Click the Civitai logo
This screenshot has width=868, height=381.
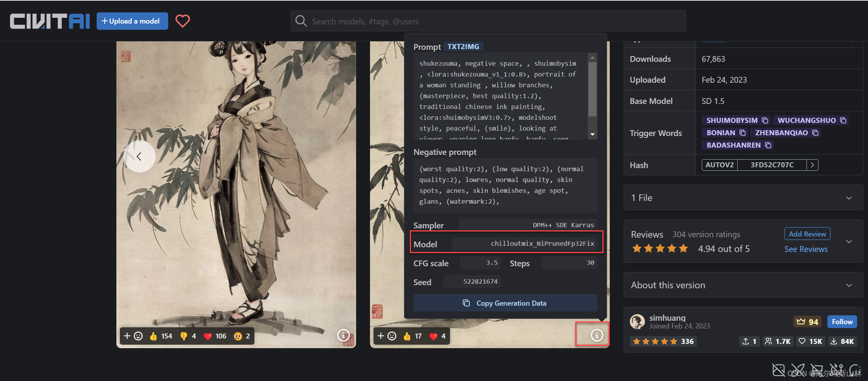pos(50,21)
